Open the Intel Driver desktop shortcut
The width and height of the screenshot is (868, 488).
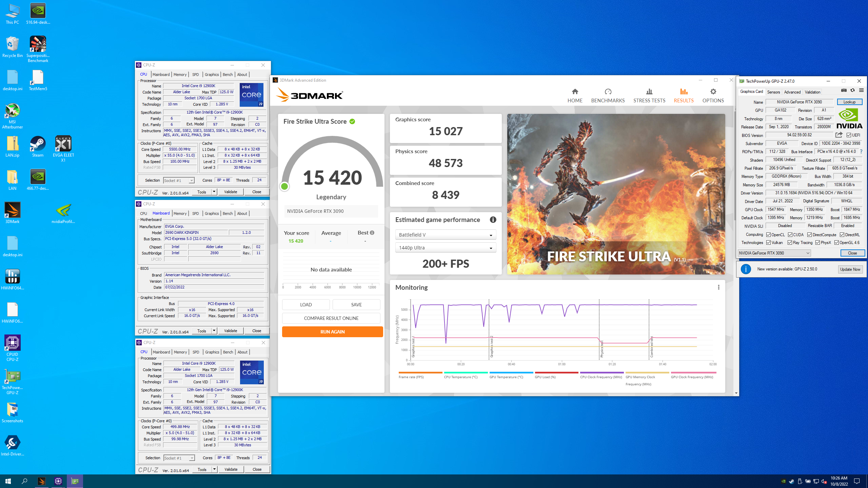(x=13, y=445)
